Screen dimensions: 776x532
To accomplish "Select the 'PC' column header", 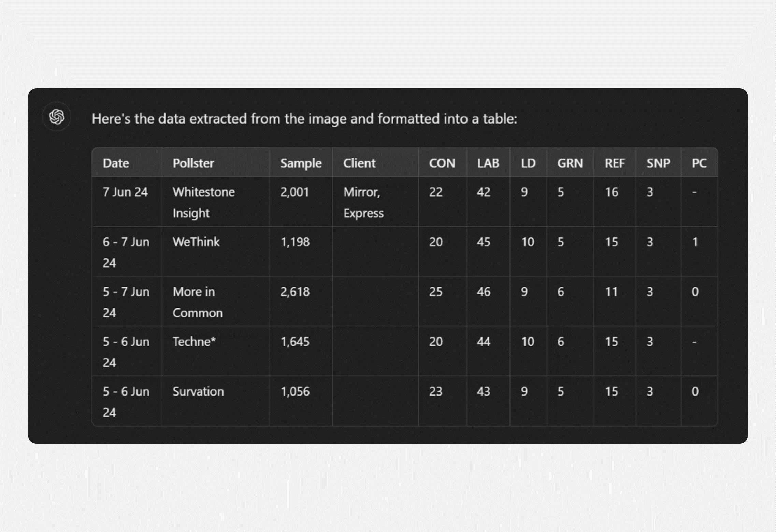I will 699,163.
